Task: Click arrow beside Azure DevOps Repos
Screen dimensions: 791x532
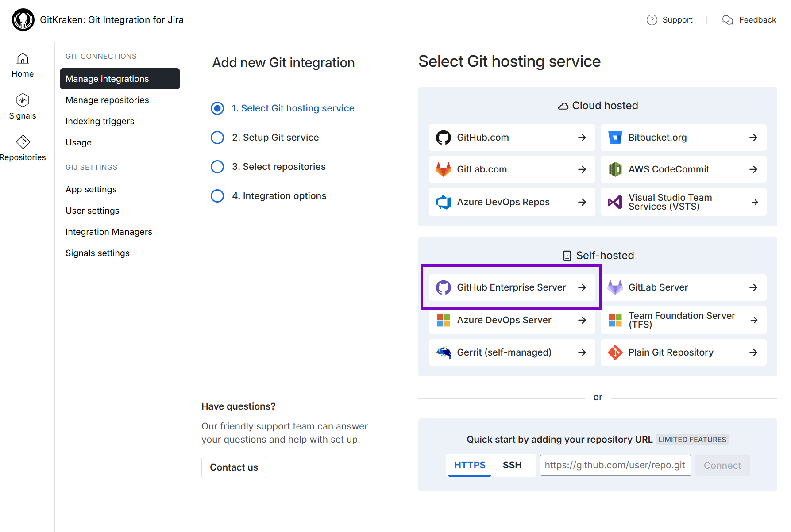Action: [x=582, y=202]
